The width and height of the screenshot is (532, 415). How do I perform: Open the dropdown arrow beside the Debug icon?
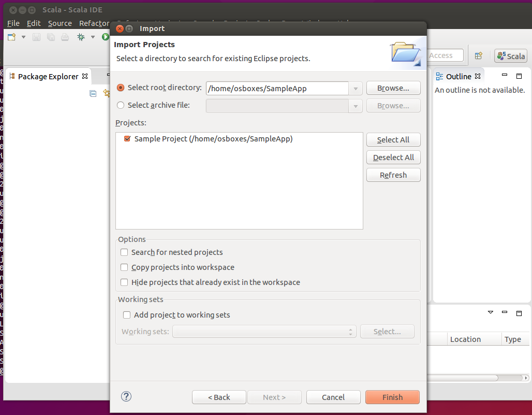[x=93, y=37]
